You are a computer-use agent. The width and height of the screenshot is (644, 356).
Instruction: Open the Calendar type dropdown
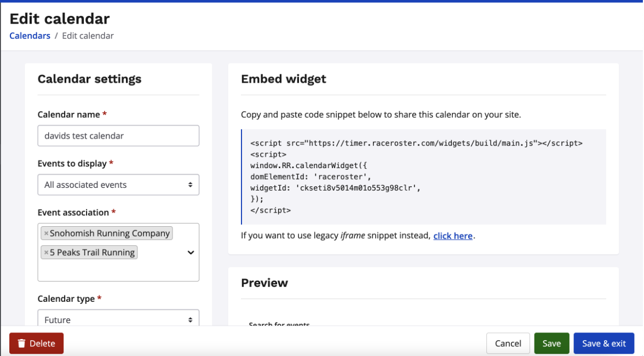coord(118,319)
